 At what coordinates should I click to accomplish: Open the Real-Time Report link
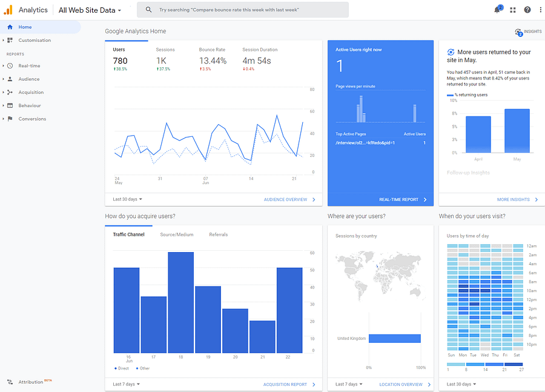coord(398,200)
